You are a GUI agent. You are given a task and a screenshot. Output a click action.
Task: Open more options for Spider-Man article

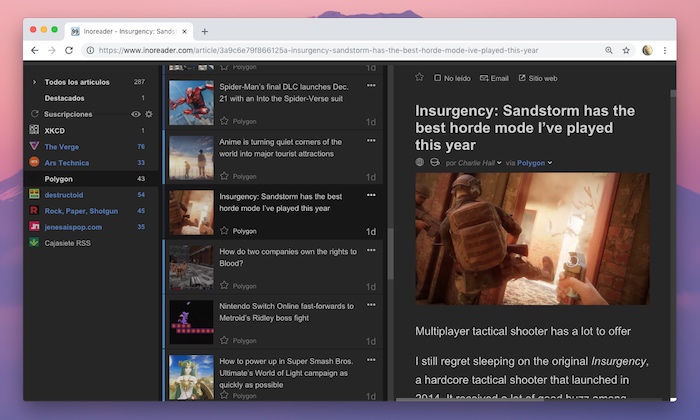pyautogui.click(x=371, y=86)
